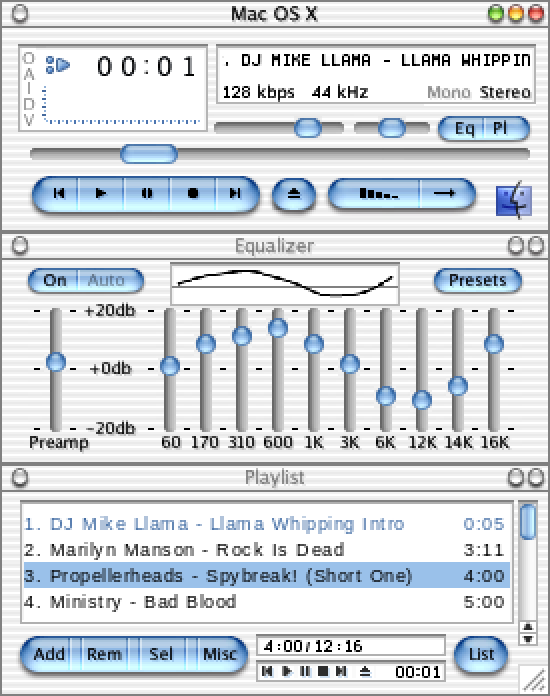
Task: Click the playlist mini next-track icon
Action: click(341, 671)
